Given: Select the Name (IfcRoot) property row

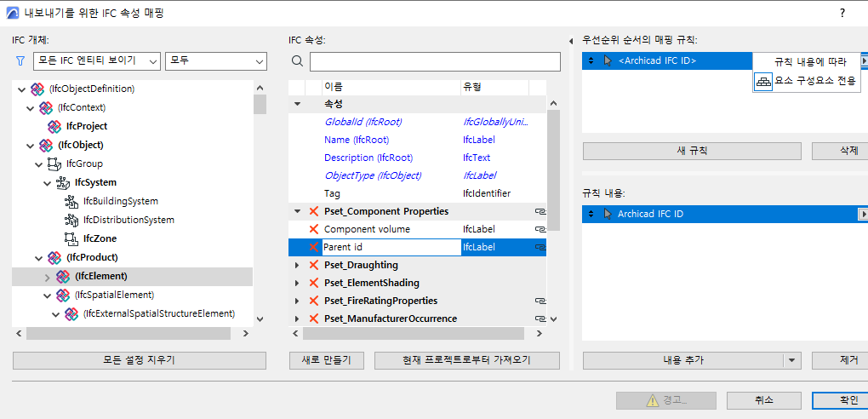Looking at the screenshot, I should click(417, 140).
